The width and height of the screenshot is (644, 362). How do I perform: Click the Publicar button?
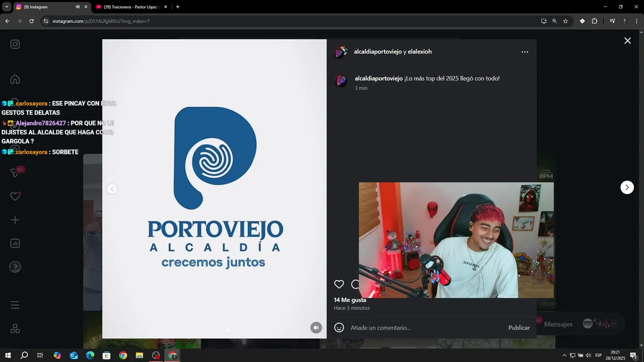tap(519, 328)
